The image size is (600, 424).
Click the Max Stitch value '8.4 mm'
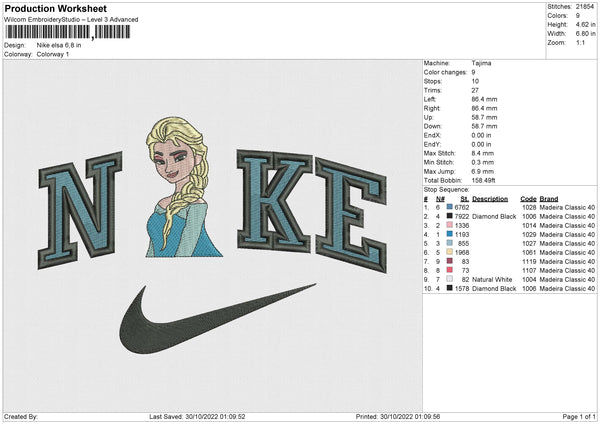(x=483, y=153)
